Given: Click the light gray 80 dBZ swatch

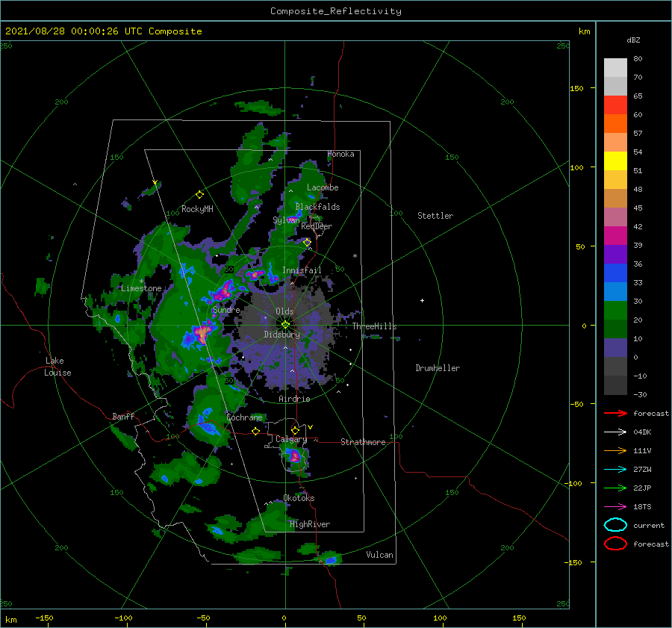Looking at the screenshot, I should (615, 67).
